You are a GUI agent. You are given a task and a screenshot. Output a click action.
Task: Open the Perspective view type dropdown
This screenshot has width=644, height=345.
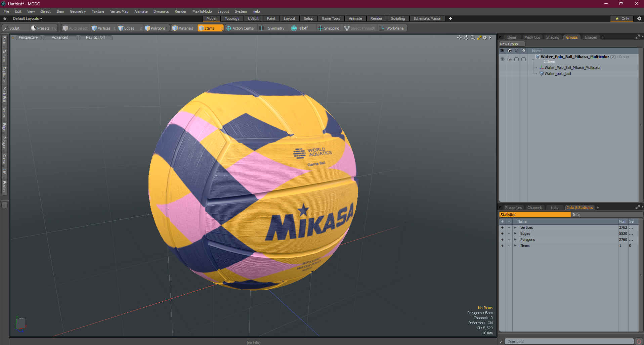28,38
